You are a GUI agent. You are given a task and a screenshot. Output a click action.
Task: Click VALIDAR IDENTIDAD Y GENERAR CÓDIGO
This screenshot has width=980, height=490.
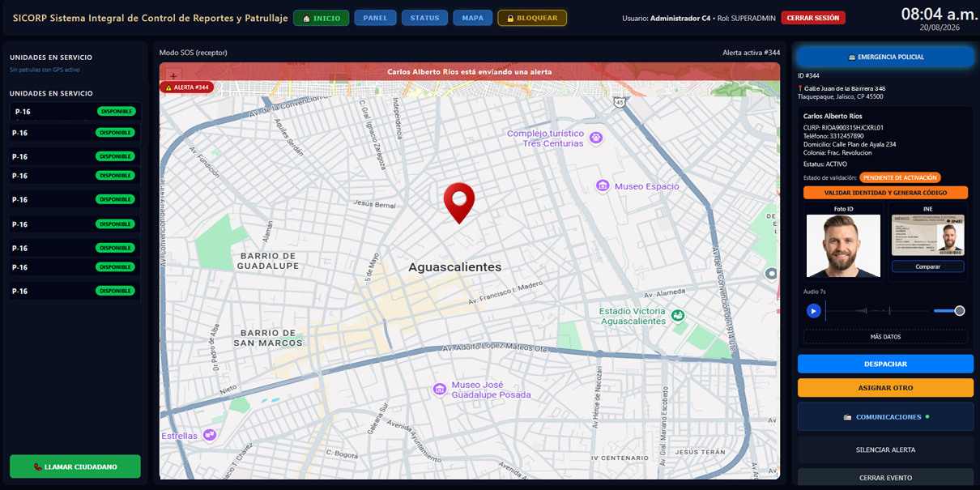click(x=885, y=193)
